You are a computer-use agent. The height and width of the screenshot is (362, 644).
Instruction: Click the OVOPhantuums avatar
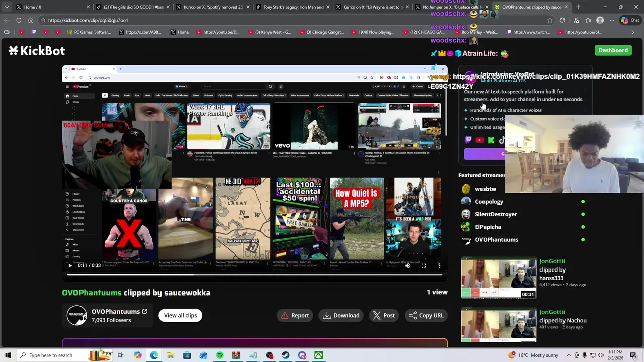coord(76,315)
